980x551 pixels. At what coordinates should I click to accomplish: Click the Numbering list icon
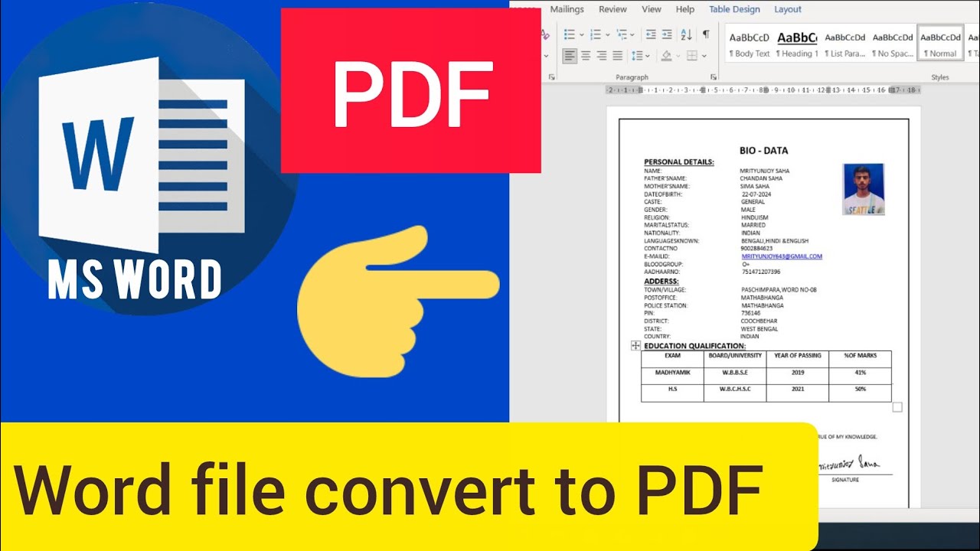click(x=596, y=34)
